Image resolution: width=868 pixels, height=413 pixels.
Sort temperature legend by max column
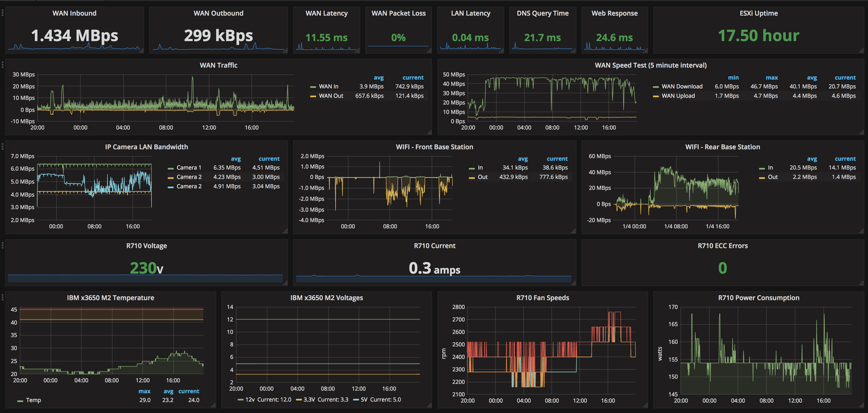(144, 391)
